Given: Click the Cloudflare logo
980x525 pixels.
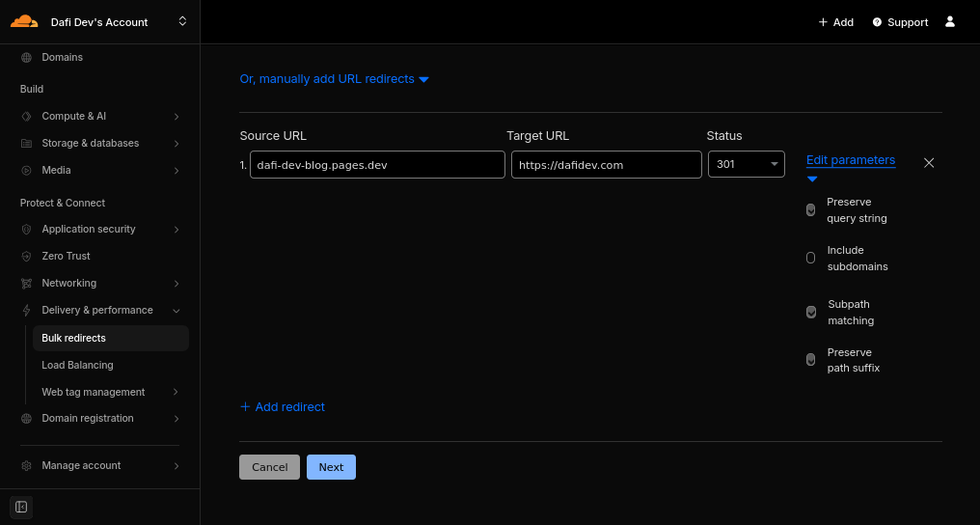Looking at the screenshot, I should tap(24, 22).
